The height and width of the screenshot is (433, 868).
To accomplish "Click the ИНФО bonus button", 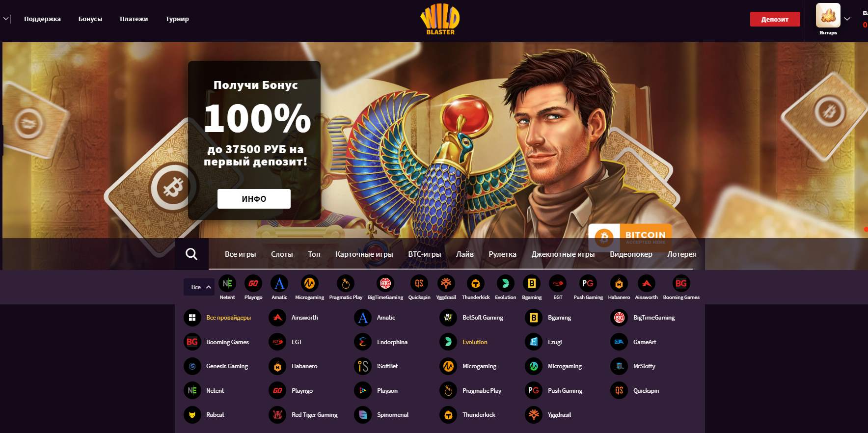I will point(254,199).
